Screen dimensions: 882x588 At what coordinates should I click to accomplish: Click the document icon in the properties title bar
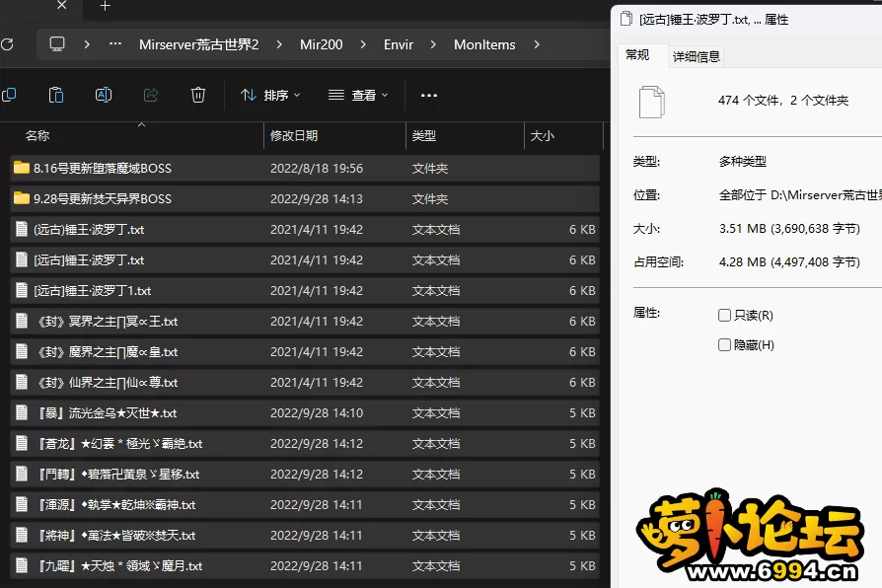[626, 19]
